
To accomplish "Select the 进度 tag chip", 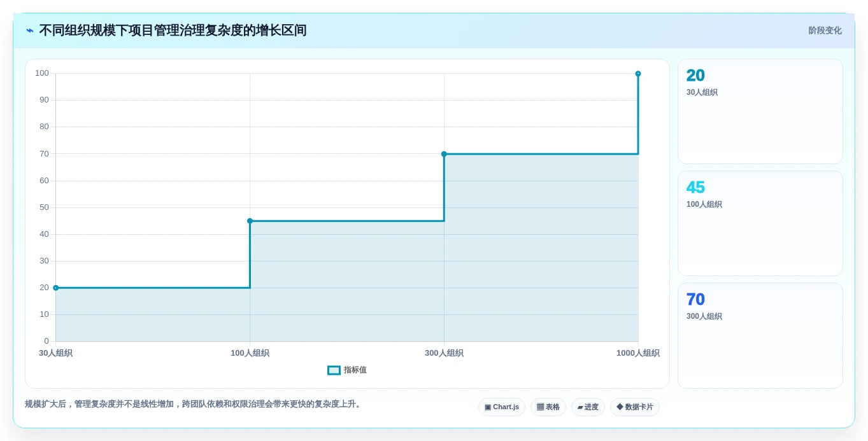I will coord(588,407).
